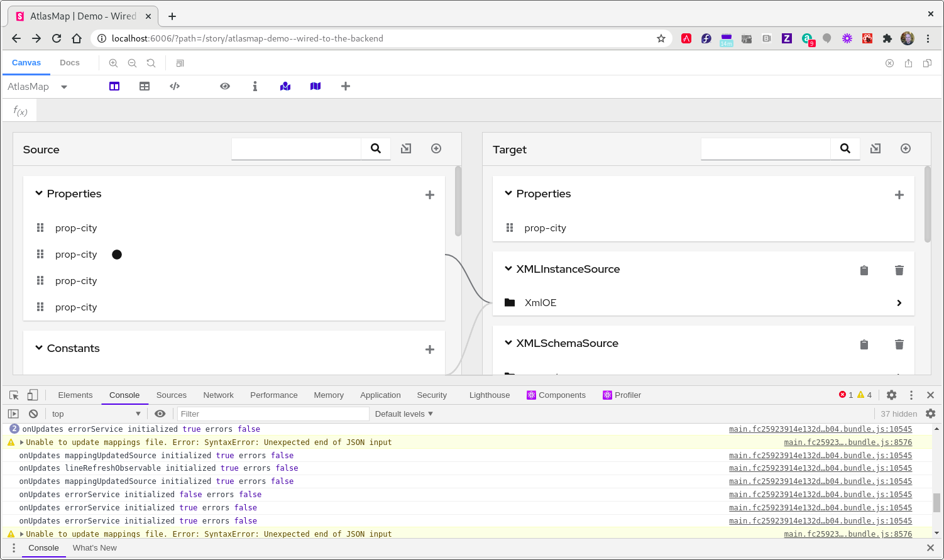
Task: Import an ADM archive with the map icon
Action: [285, 86]
